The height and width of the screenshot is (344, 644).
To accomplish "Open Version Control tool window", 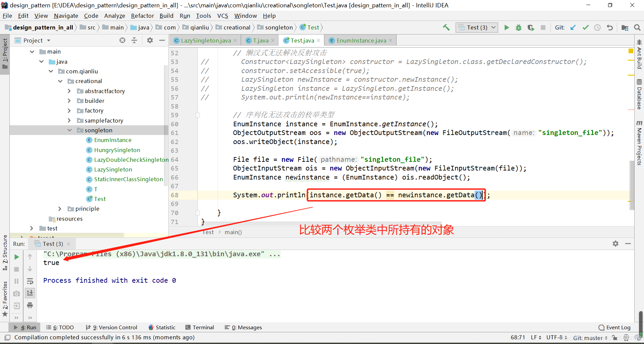I will 111,327.
